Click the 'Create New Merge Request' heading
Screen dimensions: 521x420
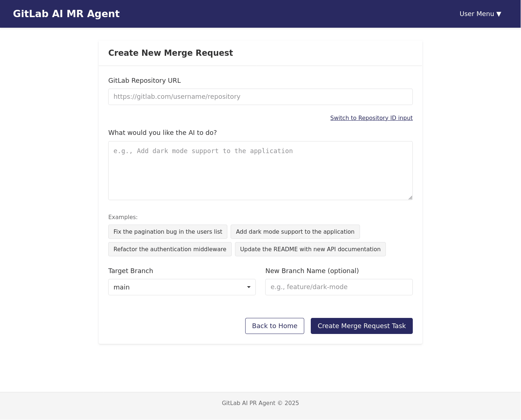[x=171, y=53]
